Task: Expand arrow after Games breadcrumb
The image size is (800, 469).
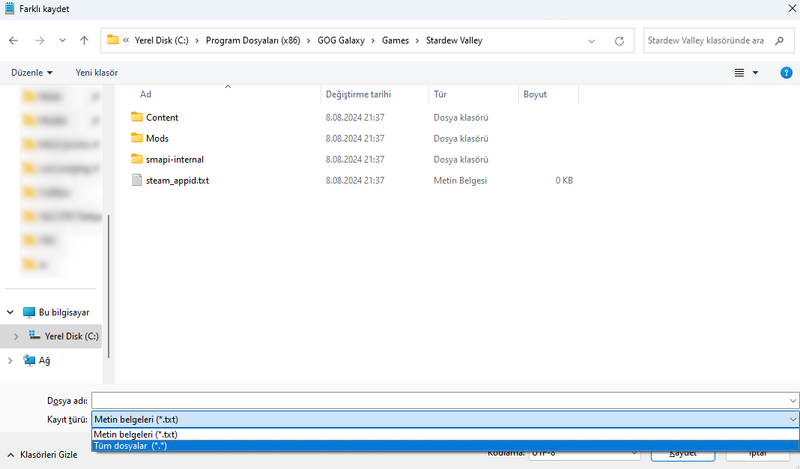Action: (x=417, y=41)
